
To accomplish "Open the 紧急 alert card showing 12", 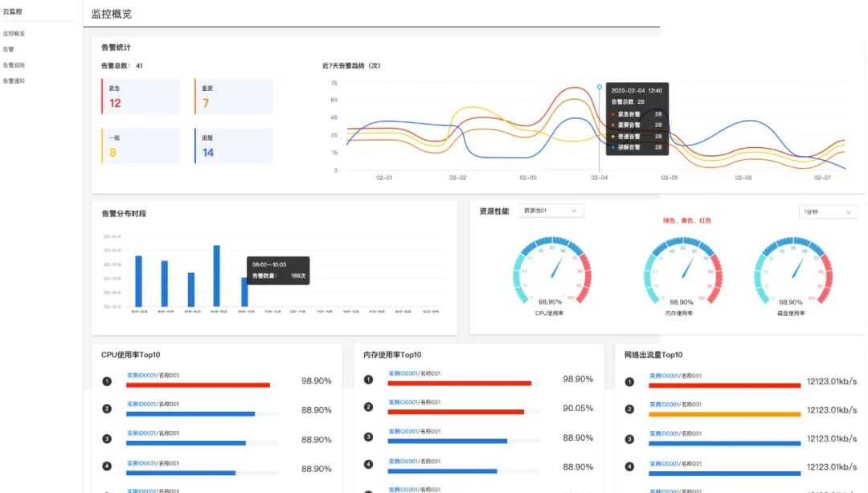I will [141, 97].
